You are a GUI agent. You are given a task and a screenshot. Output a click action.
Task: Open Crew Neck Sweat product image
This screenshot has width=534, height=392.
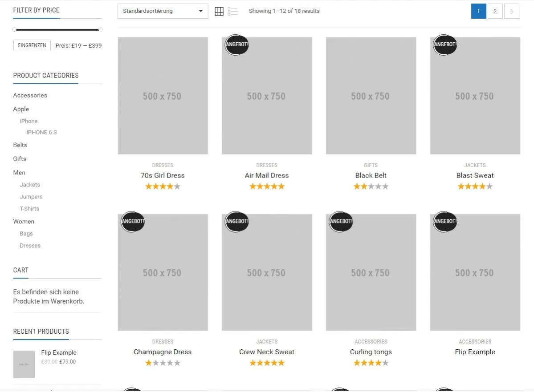point(267,273)
